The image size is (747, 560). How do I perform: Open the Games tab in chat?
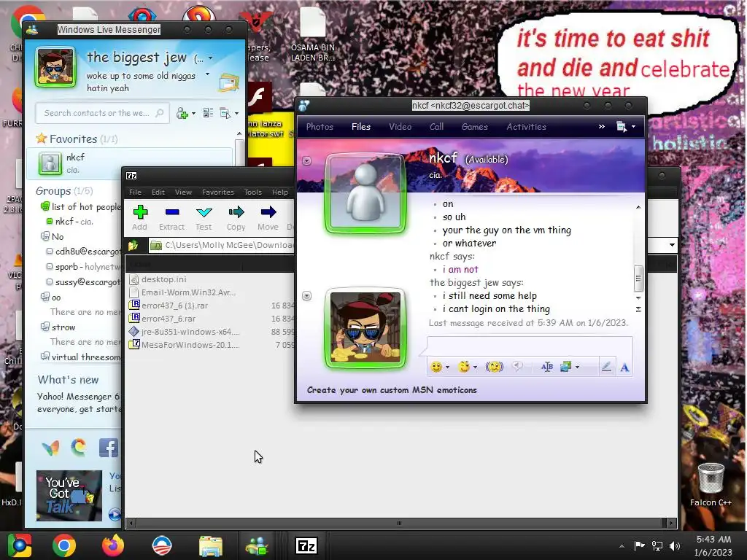coord(474,127)
